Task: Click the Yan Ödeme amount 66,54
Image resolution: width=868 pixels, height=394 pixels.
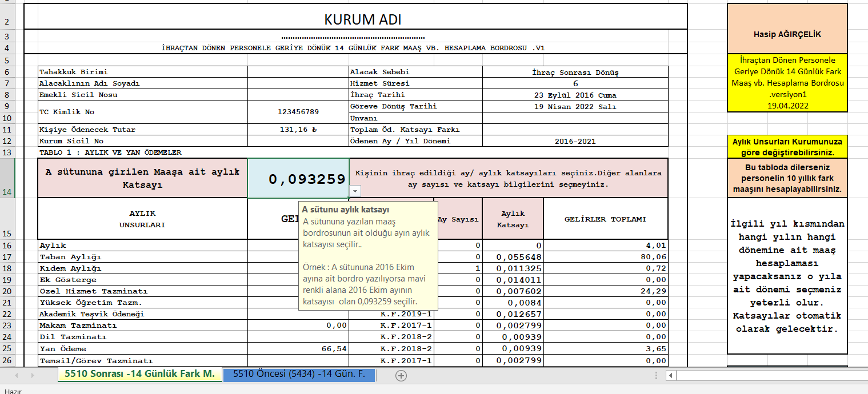Action: 298,349
